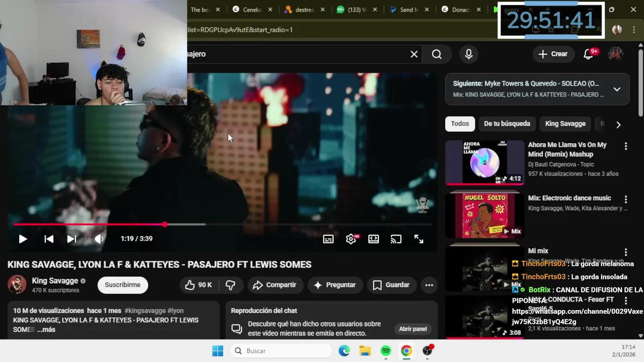
Task: Save the video with Guardar
Action: click(x=391, y=285)
